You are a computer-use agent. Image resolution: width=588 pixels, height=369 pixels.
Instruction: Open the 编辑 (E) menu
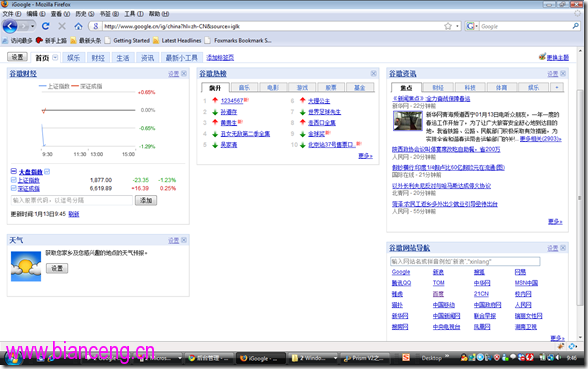click(x=36, y=14)
